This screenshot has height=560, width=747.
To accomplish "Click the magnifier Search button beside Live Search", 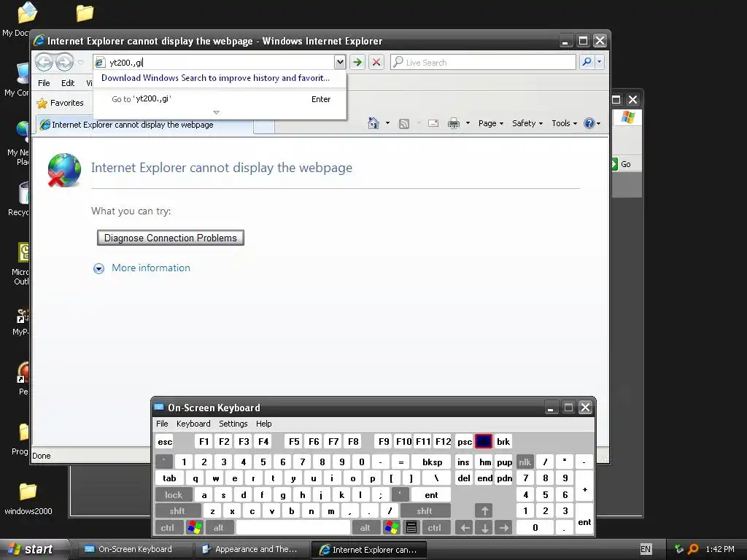I will tap(587, 62).
